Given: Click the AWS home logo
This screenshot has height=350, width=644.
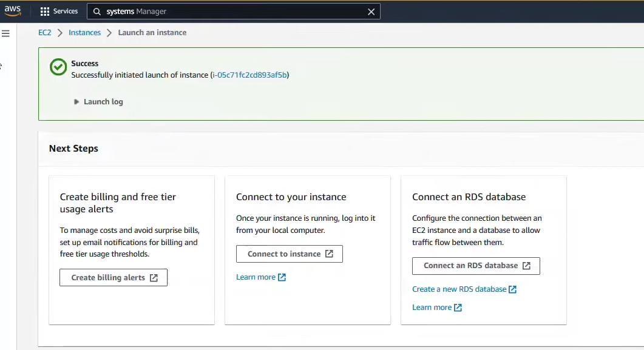Looking at the screenshot, I should [12, 10].
